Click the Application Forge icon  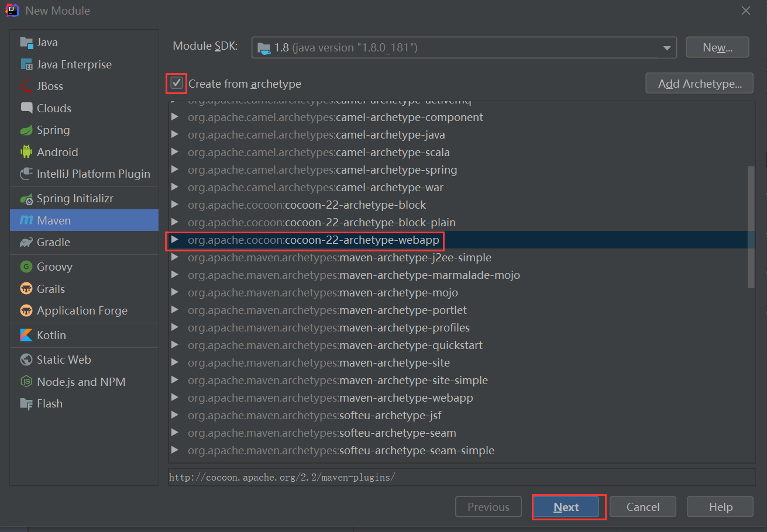(x=26, y=310)
